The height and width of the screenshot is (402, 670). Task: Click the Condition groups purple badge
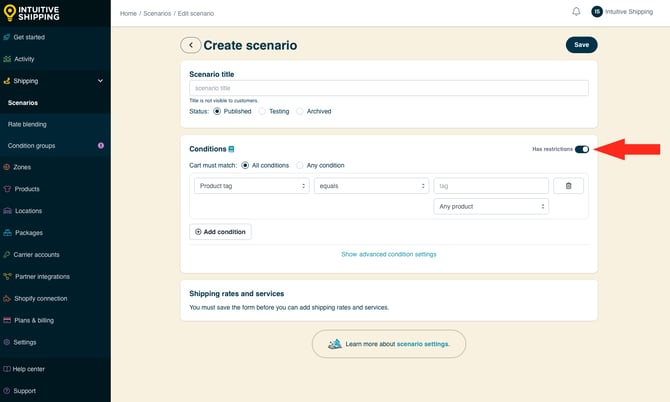coord(101,146)
